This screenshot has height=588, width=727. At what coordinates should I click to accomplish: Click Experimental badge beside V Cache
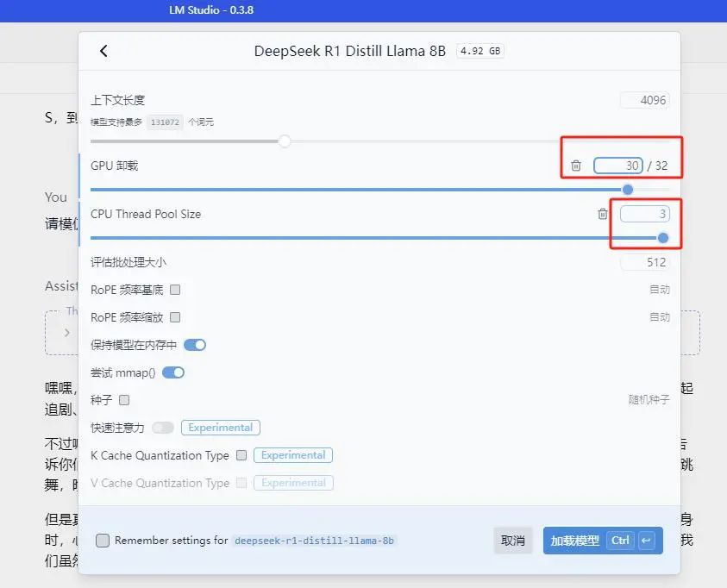(x=293, y=483)
